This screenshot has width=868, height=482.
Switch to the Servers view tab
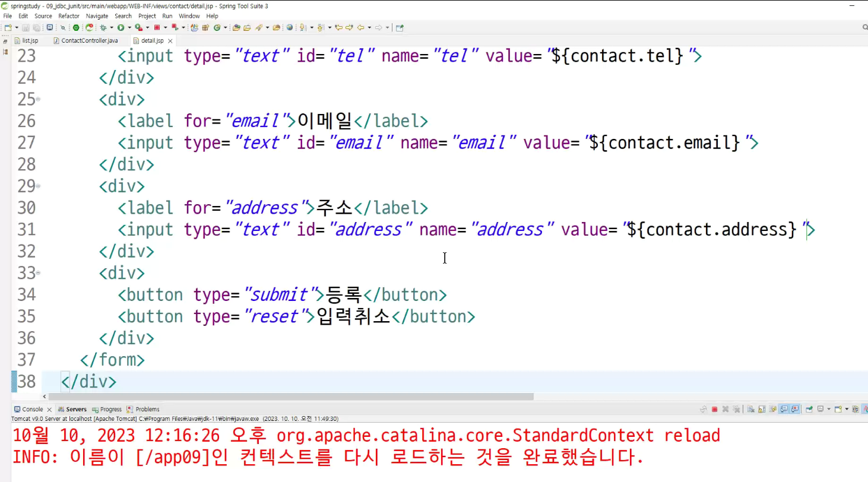[x=72, y=409]
